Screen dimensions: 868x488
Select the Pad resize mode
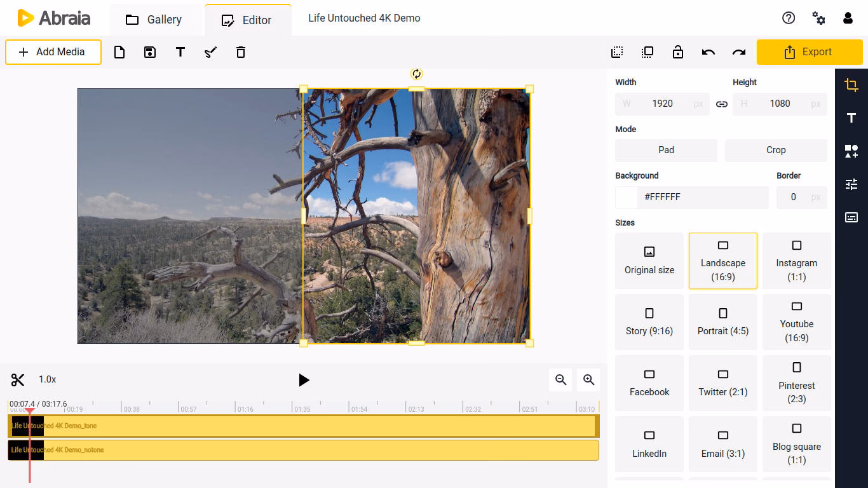[665, 150]
